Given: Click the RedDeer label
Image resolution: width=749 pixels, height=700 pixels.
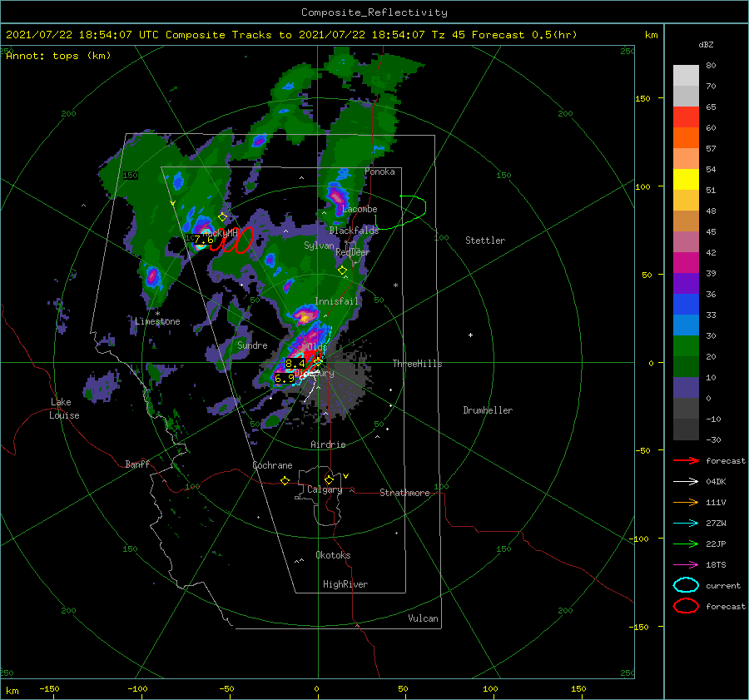Looking at the screenshot, I should tap(353, 252).
